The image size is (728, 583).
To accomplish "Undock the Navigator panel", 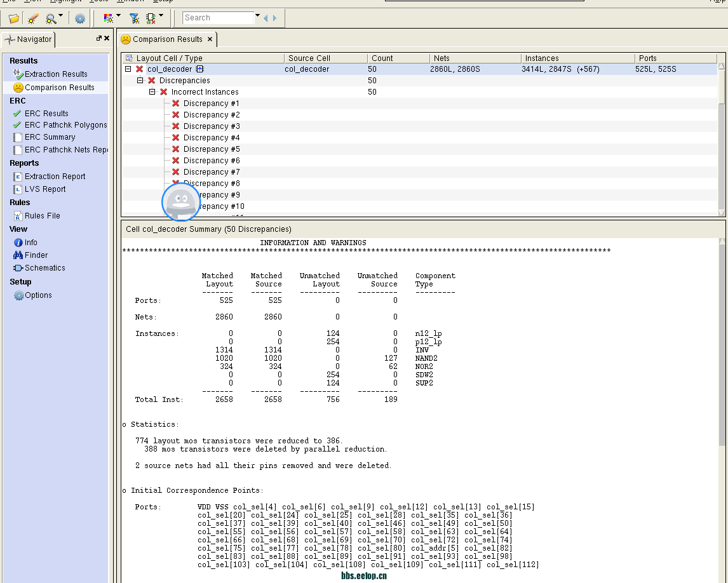I will tap(98, 38).
